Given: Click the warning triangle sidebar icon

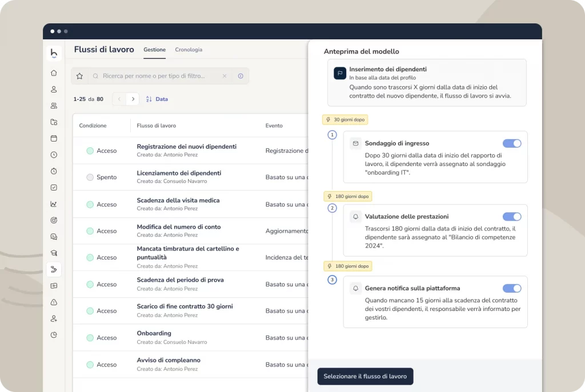Looking at the screenshot, I should coord(54,302).
